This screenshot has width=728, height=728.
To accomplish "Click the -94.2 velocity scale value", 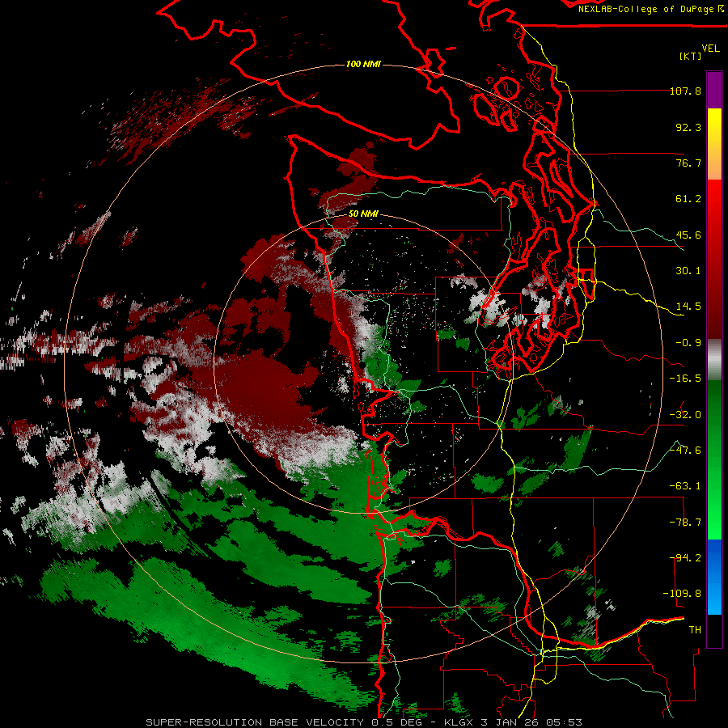I will point(685,558).
